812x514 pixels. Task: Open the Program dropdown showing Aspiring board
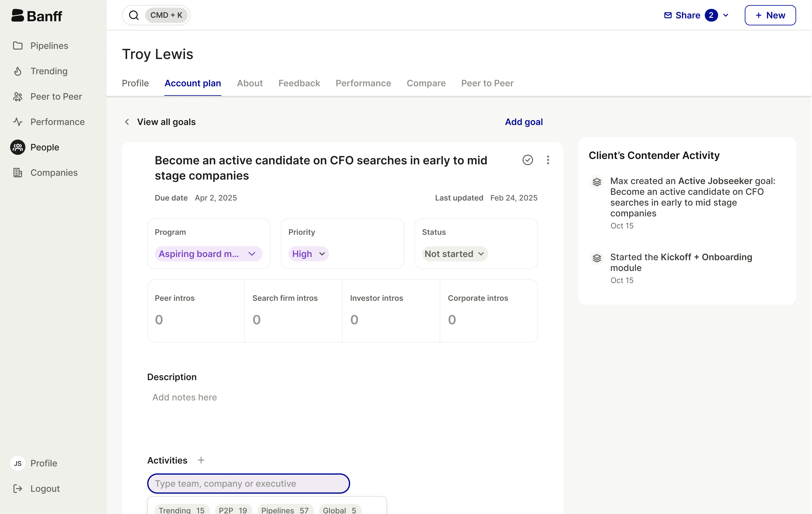click(x=208, y=254)
